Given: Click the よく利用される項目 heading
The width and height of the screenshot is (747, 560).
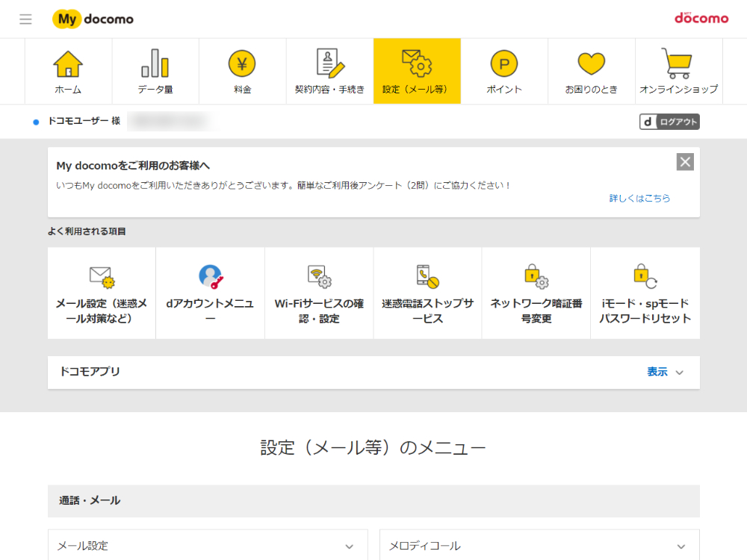Looking at the screenshot, I should point(87,231).
